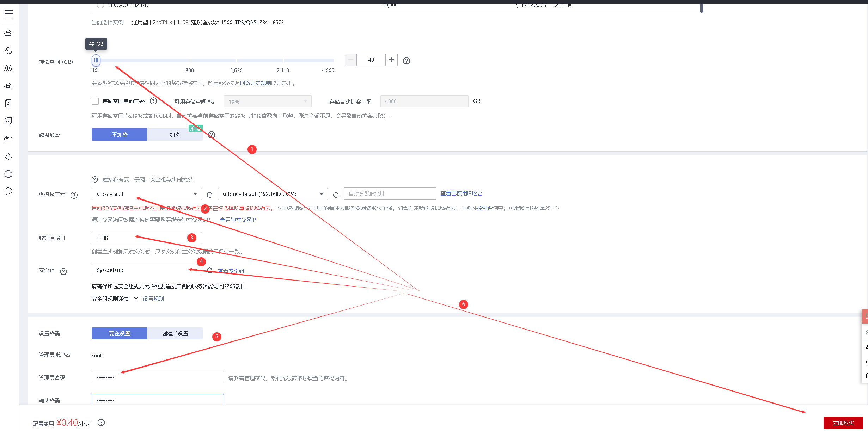
Task: Expand security group rule details chevron
Action: [x=136, y=298]
